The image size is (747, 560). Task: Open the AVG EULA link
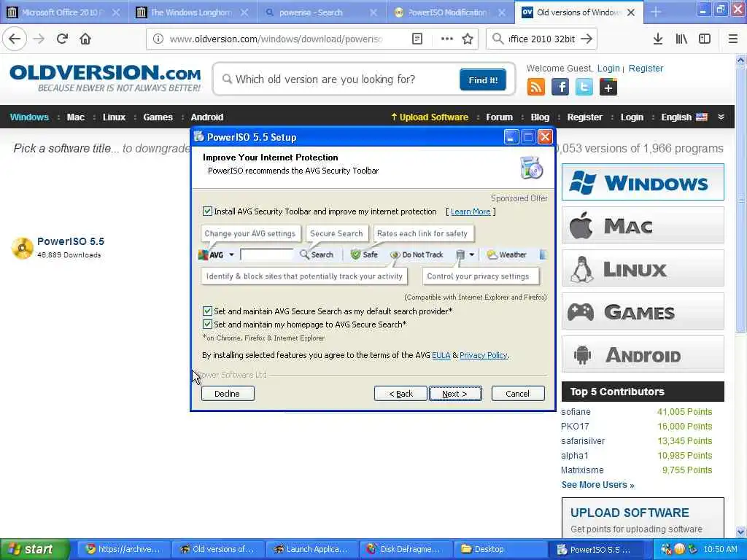point(441,355)
